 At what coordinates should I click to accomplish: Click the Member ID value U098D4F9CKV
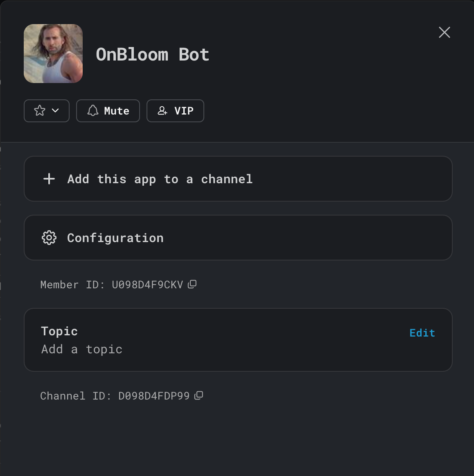[147, 285]
